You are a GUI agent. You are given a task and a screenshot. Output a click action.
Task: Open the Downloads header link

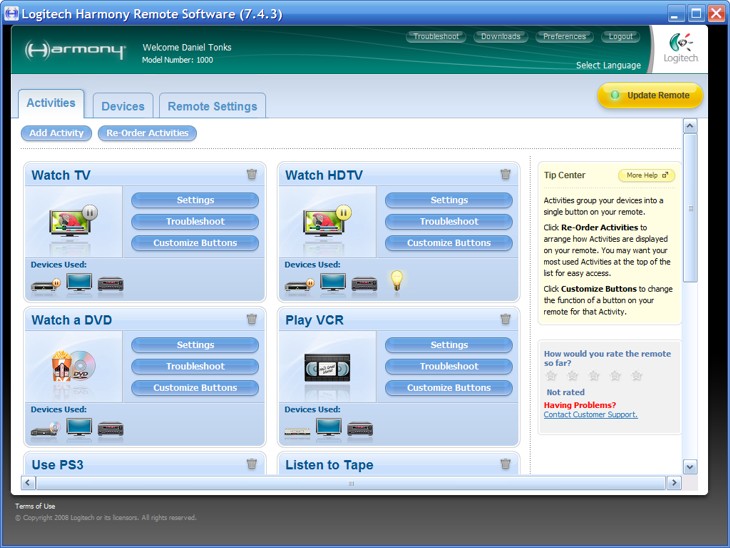[500, 36]
